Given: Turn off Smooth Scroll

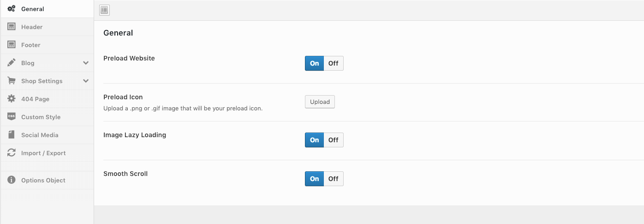Looking at the screenshot, I should 333,179.
